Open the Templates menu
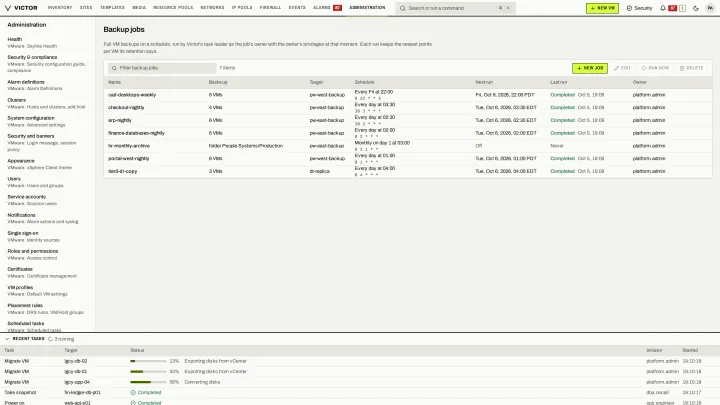 112,8
